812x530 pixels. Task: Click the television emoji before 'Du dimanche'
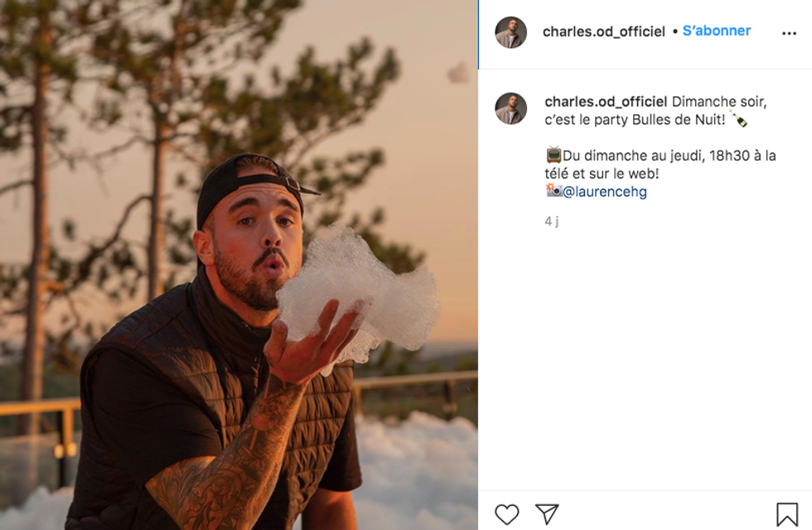point(553,155)
